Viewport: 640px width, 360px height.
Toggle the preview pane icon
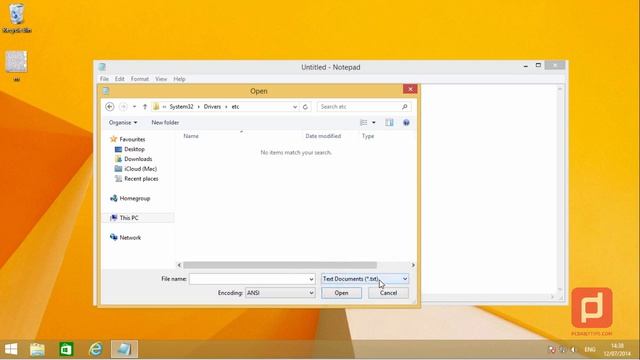click(389, 122)
